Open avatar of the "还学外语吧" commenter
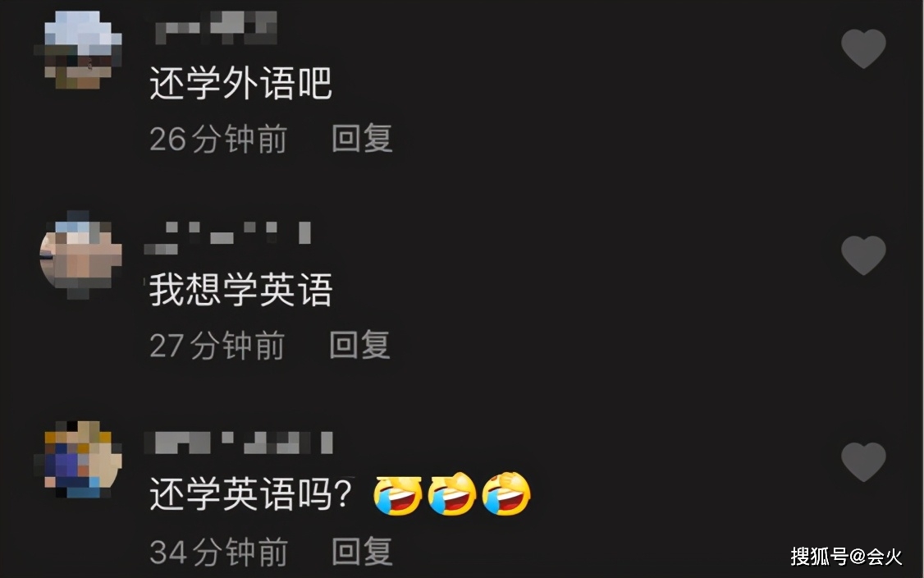The image size is (924, 578). pos(81,49)
